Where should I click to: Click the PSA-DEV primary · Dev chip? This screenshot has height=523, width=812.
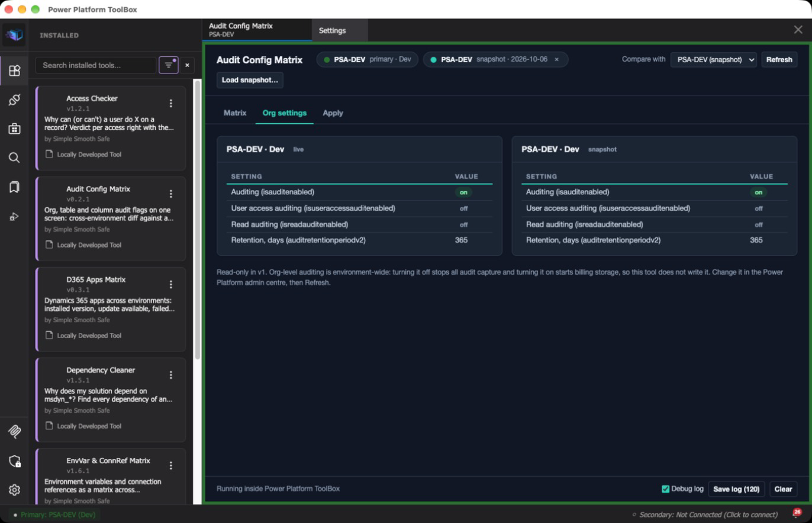tap(367, 59)
